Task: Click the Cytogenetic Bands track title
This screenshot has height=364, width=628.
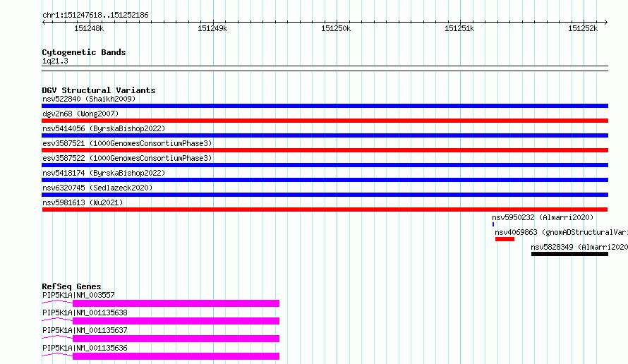Action: point(84,52)
